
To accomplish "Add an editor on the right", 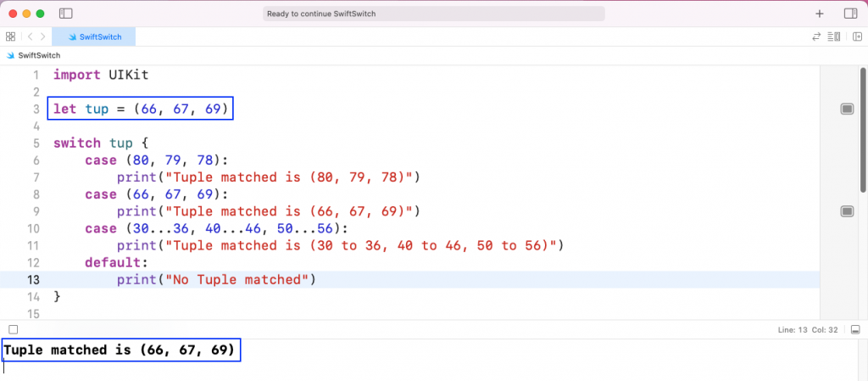I will coord(858,36).
